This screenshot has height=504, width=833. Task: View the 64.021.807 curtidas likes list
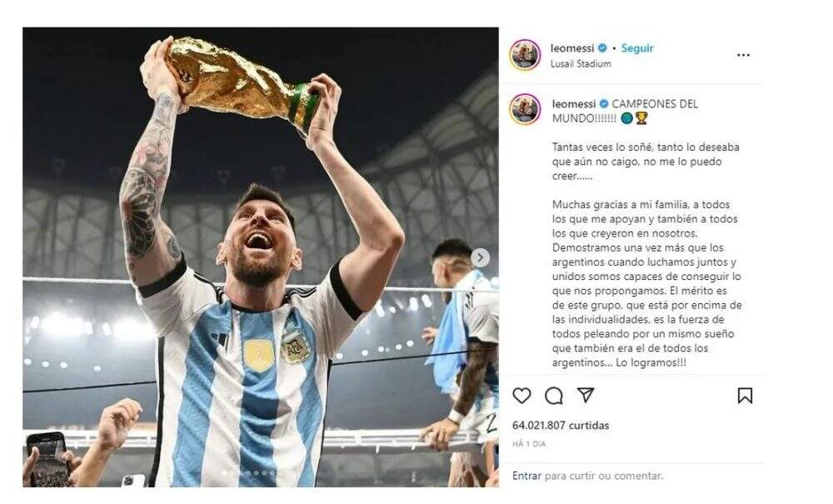click(561, 426)
